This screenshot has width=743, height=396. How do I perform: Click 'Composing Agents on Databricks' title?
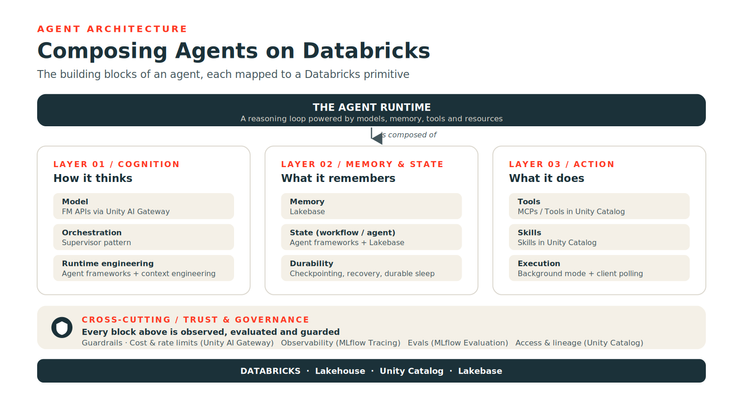(234, 51)
